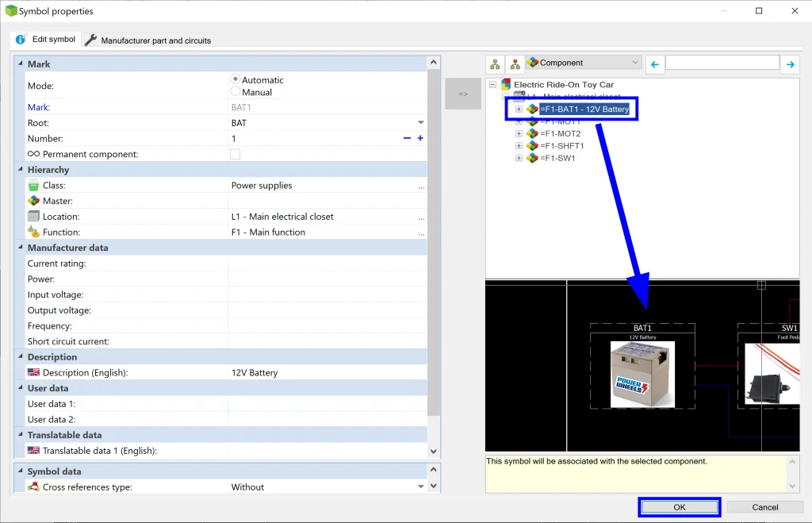The image size is (812, 523).
Task: Click the plus icon to increment Number
Action: 420,138
